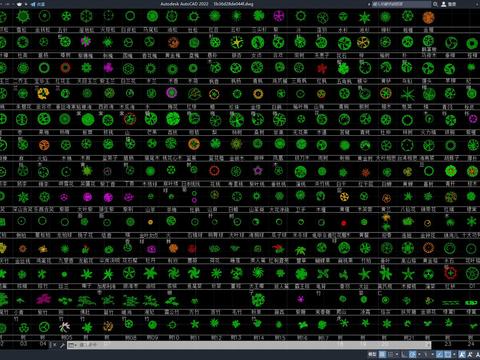The width and height of the screenshot is (480, 360).
Task: Click the search magnifier icon in title bar
Action: pyautogui.click(x=435, y=4)
